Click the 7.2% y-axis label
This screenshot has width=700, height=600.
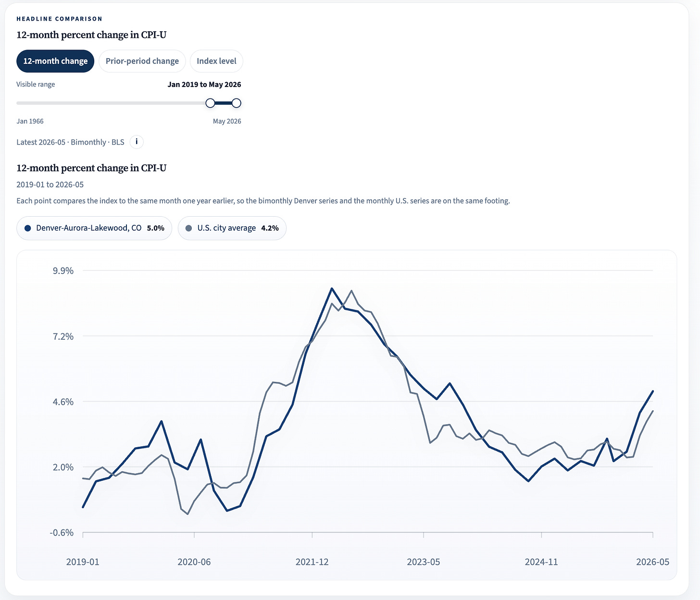pyautogui.click(x=63, y=336)
